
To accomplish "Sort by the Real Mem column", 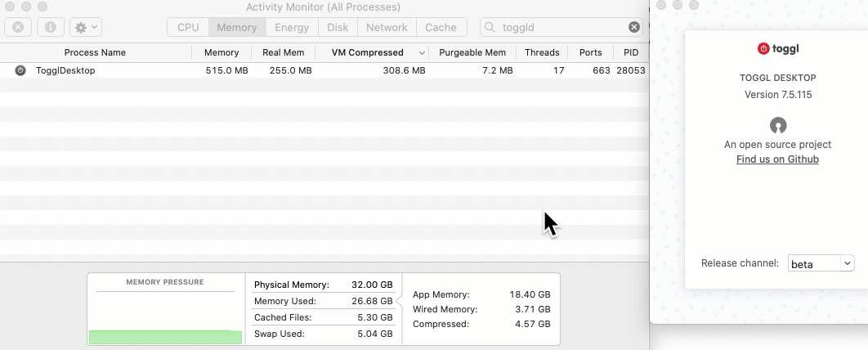I will click(283, 52).
